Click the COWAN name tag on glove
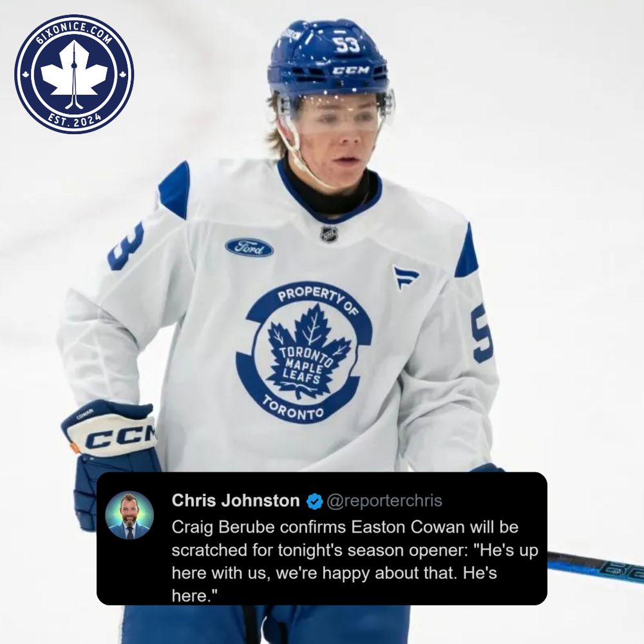644x644 pixels. [x=84, y=414]
